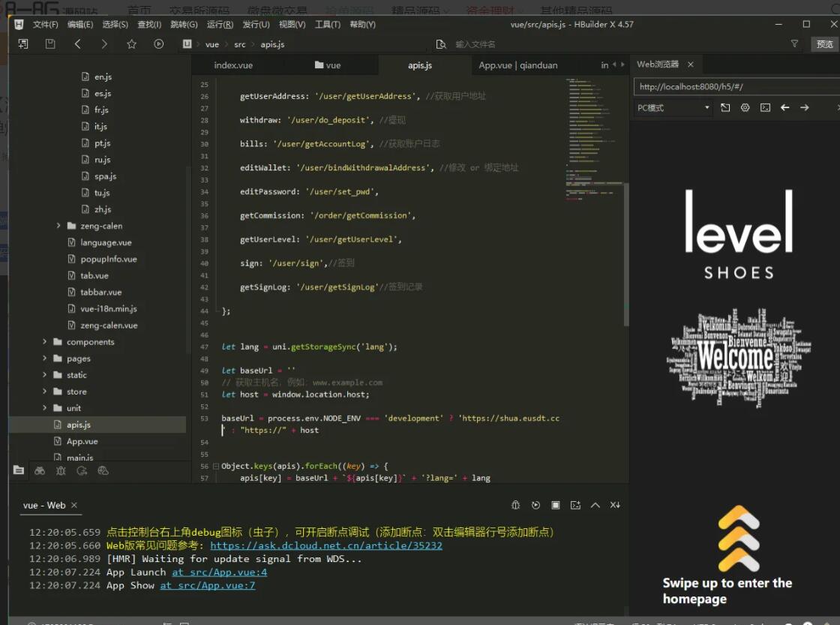Switch to the index.vue editor tab

tap(233, 65)
